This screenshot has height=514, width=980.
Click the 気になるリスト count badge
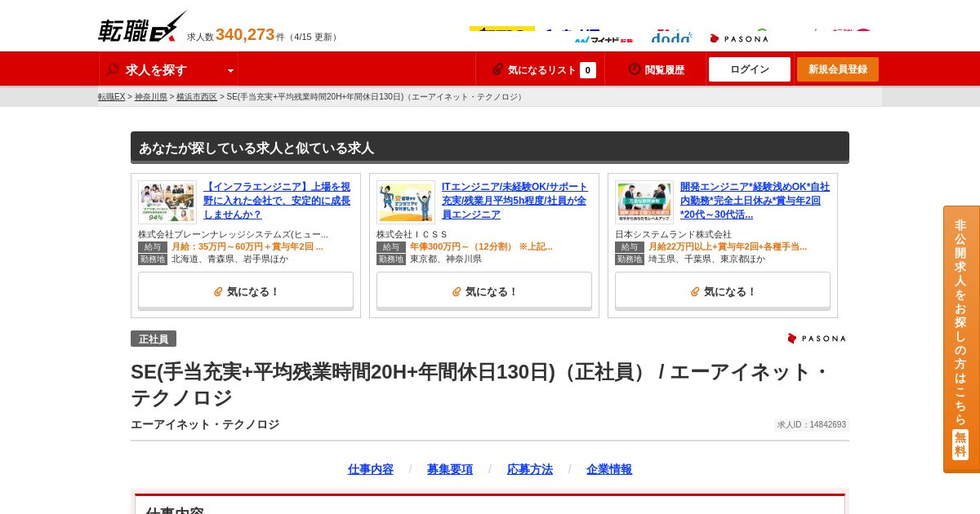click(x=588, y=70)
